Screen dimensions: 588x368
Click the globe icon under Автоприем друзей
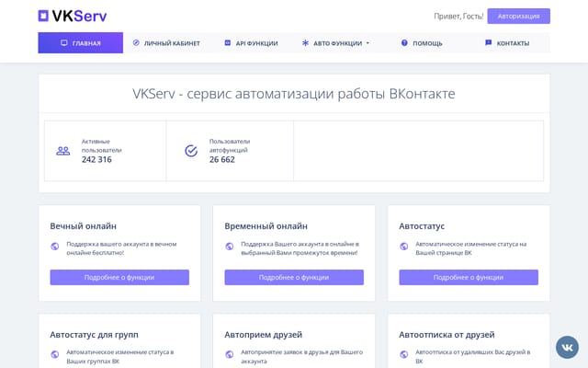coord(230,354)
